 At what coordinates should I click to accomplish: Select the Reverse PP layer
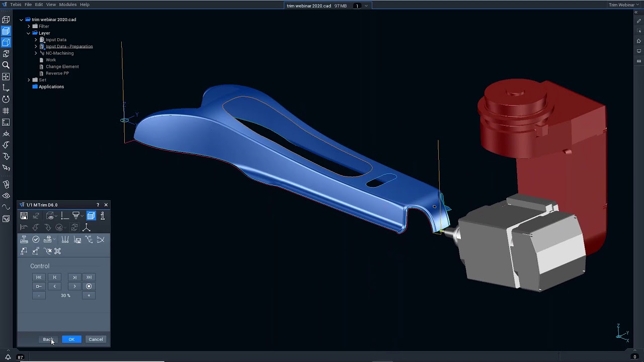pyautogui.click(x=57, y=73)
